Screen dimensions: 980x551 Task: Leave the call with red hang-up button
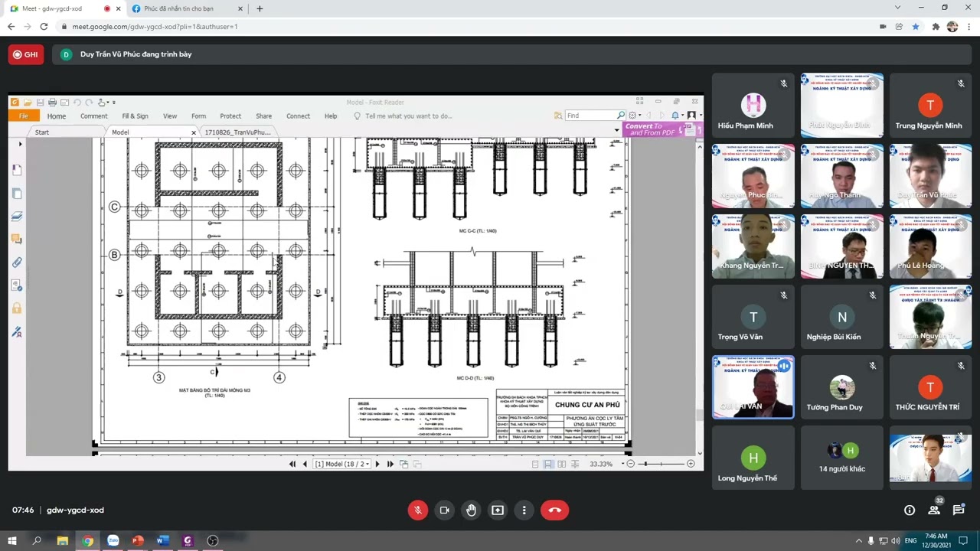coord(555,510)
